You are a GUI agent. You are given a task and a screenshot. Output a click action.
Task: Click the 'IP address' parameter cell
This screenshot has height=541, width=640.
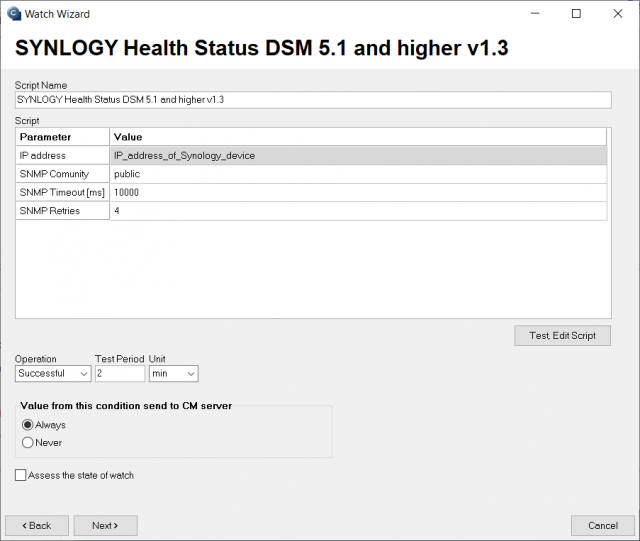pyautogui.click(x=62, y=156)
